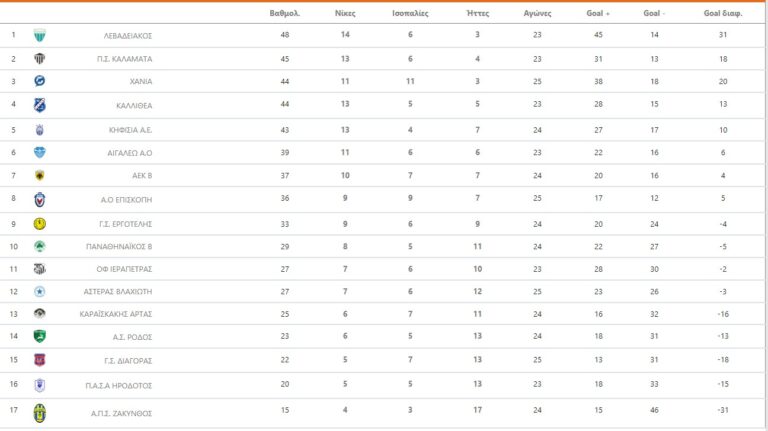Viewport: 768px width, 431px height.
Task: Click the Χανιά team logo
Action: click(40, 81)
